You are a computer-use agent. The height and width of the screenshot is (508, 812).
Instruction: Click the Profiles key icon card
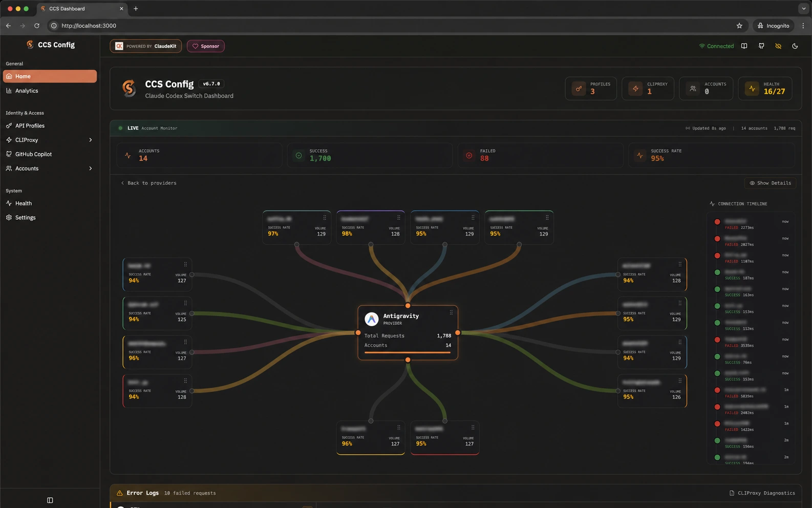(591, 89)
